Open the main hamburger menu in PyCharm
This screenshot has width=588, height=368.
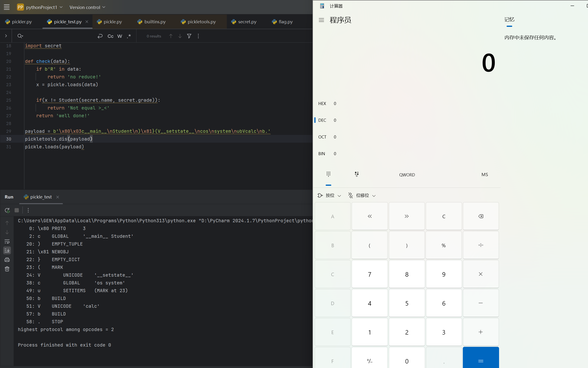7,7
